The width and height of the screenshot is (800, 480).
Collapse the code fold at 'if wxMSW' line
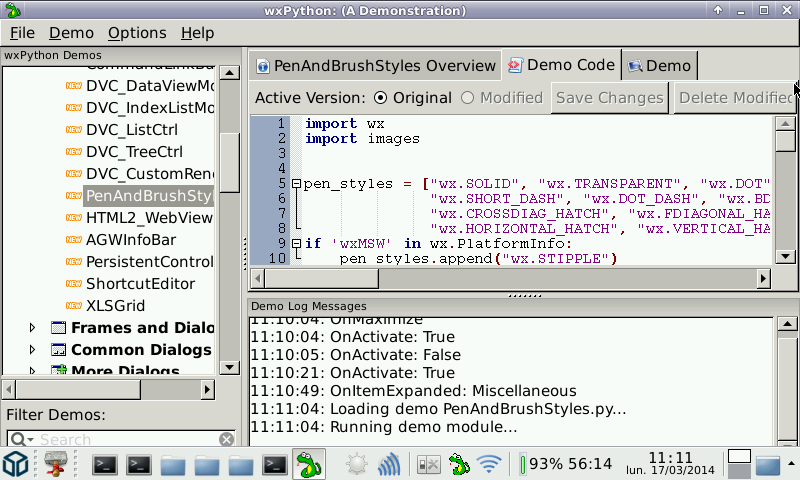296,243
